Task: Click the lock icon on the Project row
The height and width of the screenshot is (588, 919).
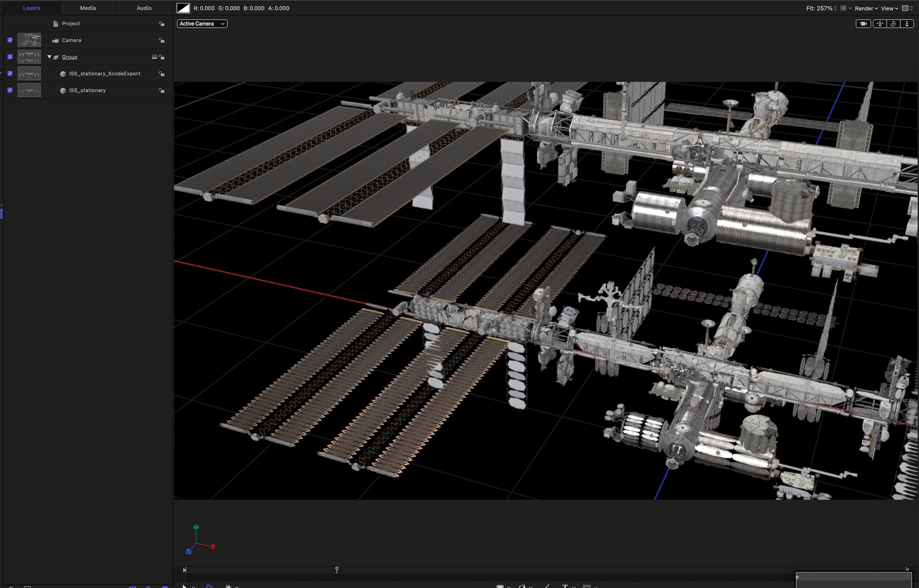Action: (x=162, y=24)
